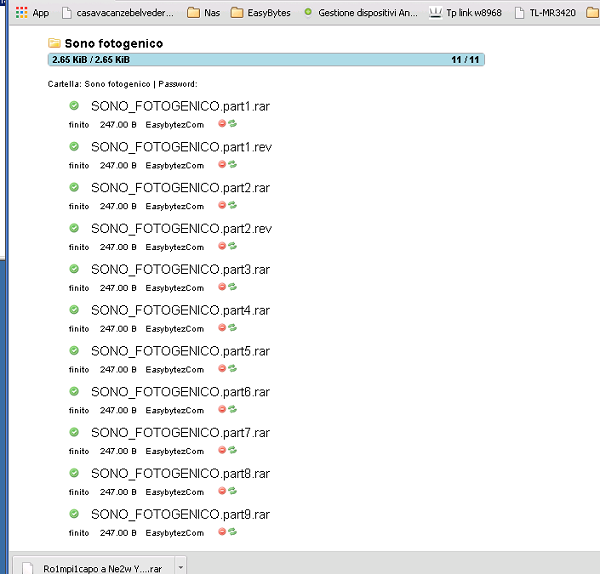Delete the SONO_FOTOGENICO.part1.rev file
Viewport: 600px width, 574px height.
[222, 165]
